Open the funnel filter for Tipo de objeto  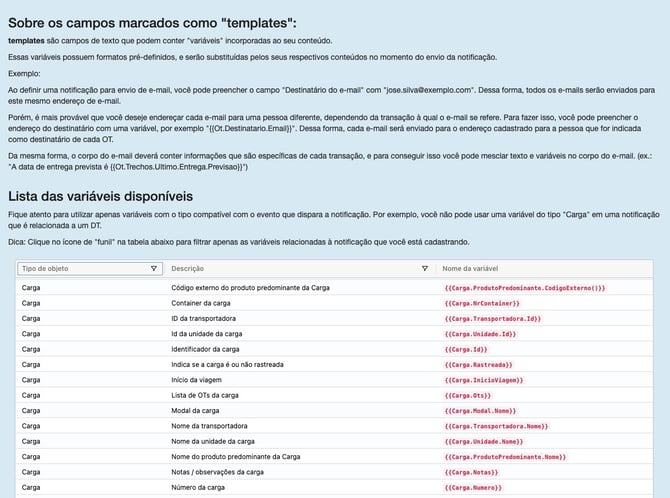pos(153,269)
